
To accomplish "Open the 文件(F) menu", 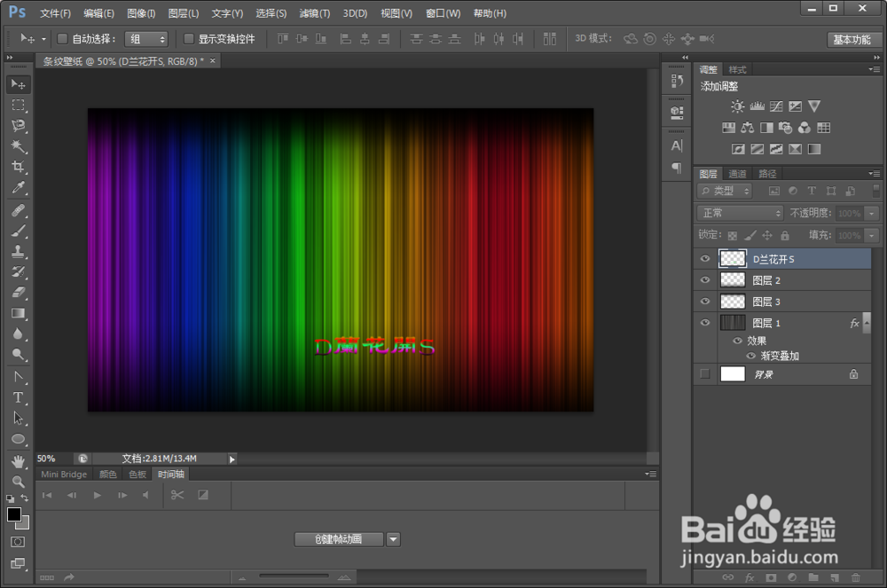I will [x=55, y=13].
